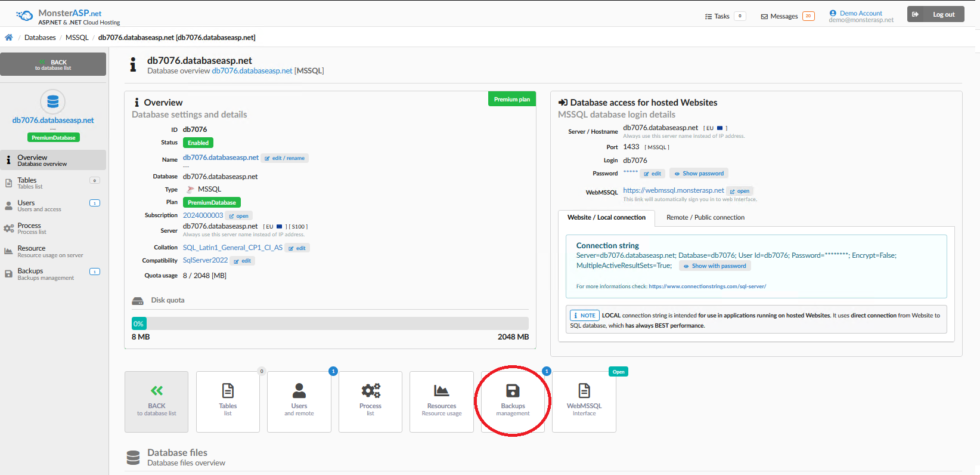Select Tables in the sidebar menu

click(x=53, y=183)
